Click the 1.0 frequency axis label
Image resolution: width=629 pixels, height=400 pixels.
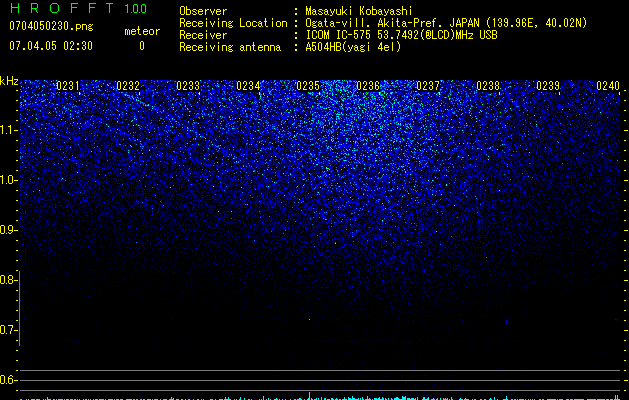pos(8,180)
